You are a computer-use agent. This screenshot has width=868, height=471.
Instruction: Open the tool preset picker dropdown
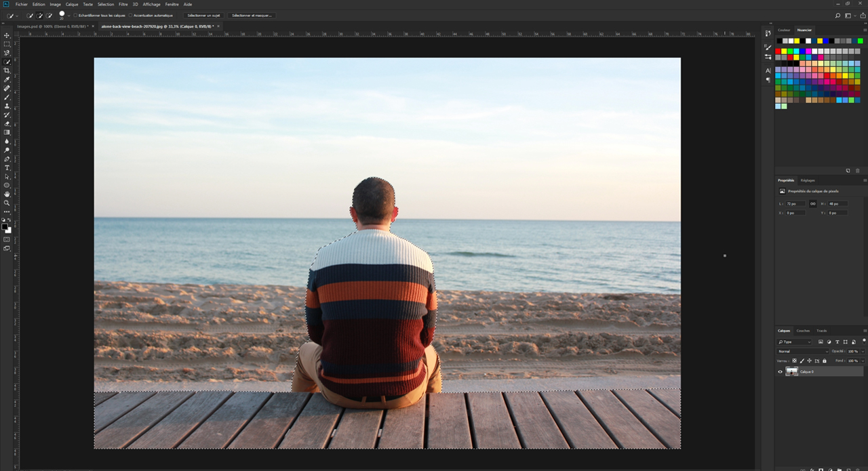coord(17,16)
